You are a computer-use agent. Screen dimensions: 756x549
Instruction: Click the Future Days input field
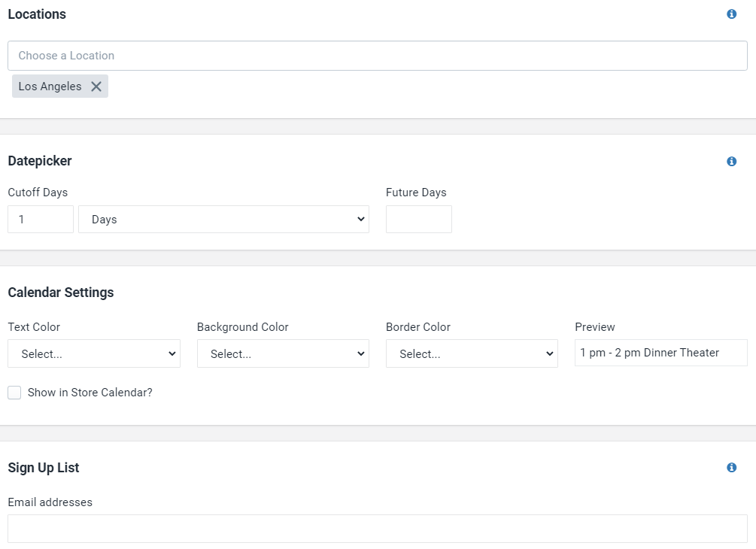[419, 220]
